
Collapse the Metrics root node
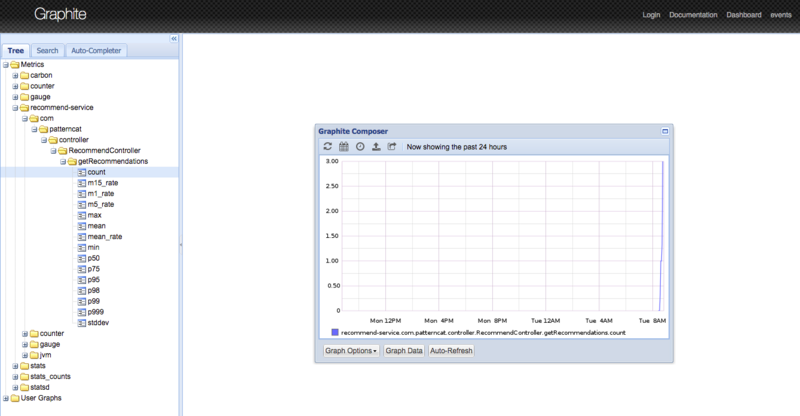(x=6, y=65)
